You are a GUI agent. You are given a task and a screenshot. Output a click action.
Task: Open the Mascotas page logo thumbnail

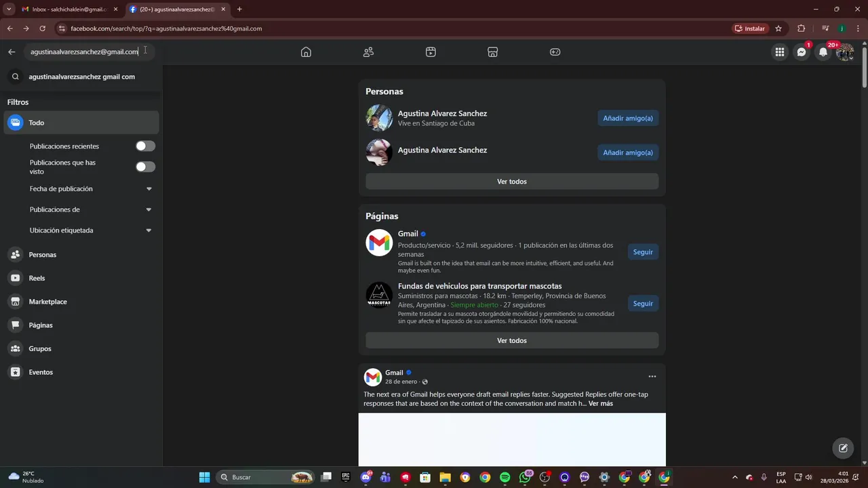coord(379,295)
